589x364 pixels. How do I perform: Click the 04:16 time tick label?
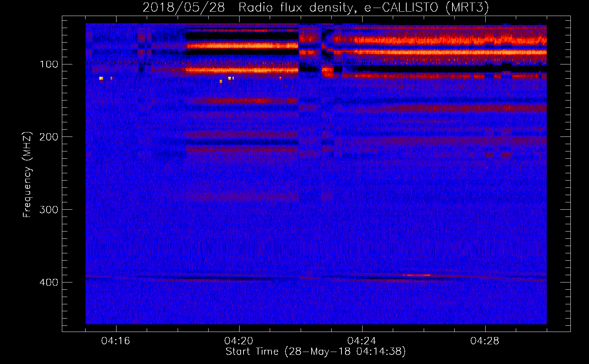pos(116,341)
